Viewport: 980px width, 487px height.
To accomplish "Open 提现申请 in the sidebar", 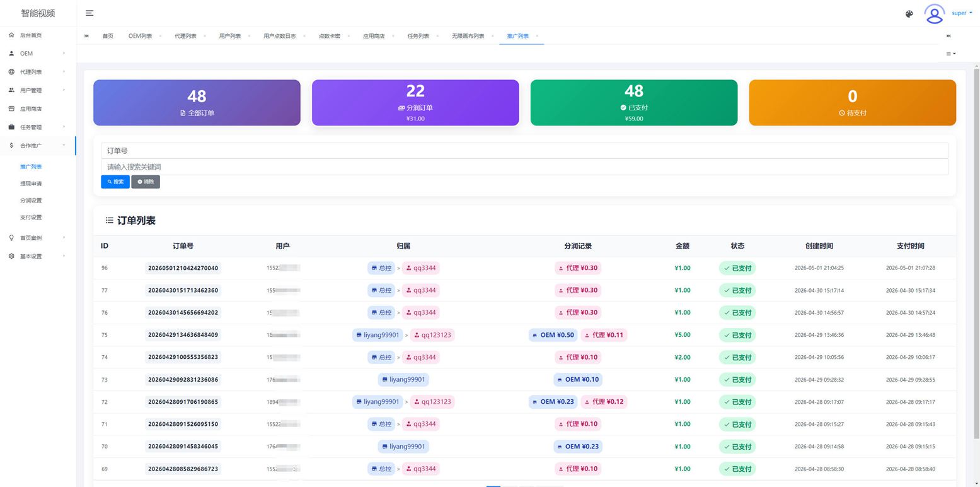I will [31, 184].
